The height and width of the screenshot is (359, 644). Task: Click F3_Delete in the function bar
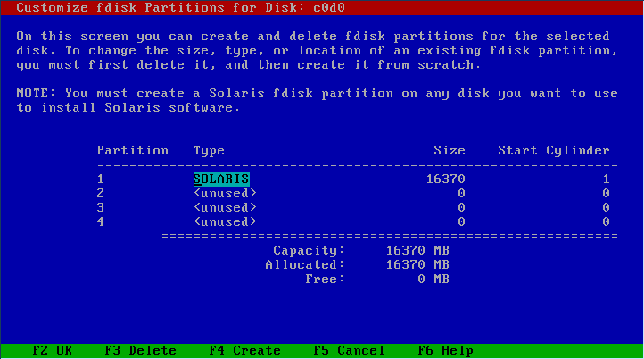(140, 350)
